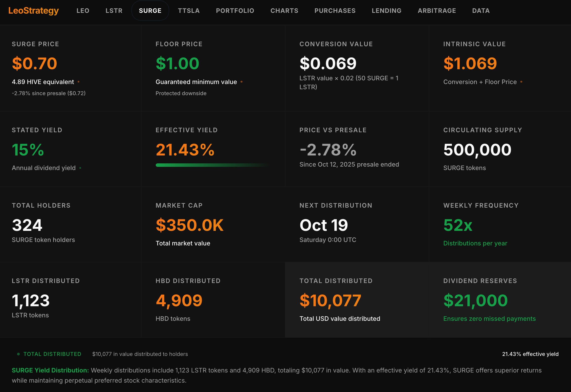Select the DATA tab
The height and width of the screenshot is (392, 571).
click(481, 11)
